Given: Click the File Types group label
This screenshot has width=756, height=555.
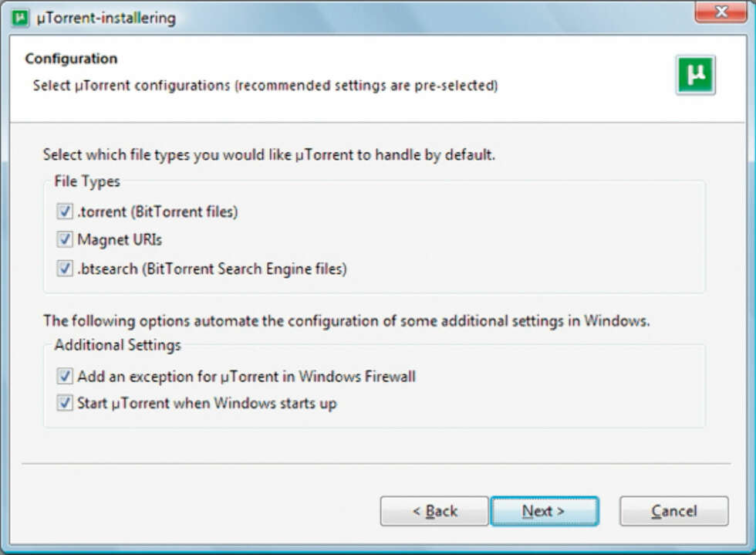Looking at the screenshot, I should tap(87, 181).
